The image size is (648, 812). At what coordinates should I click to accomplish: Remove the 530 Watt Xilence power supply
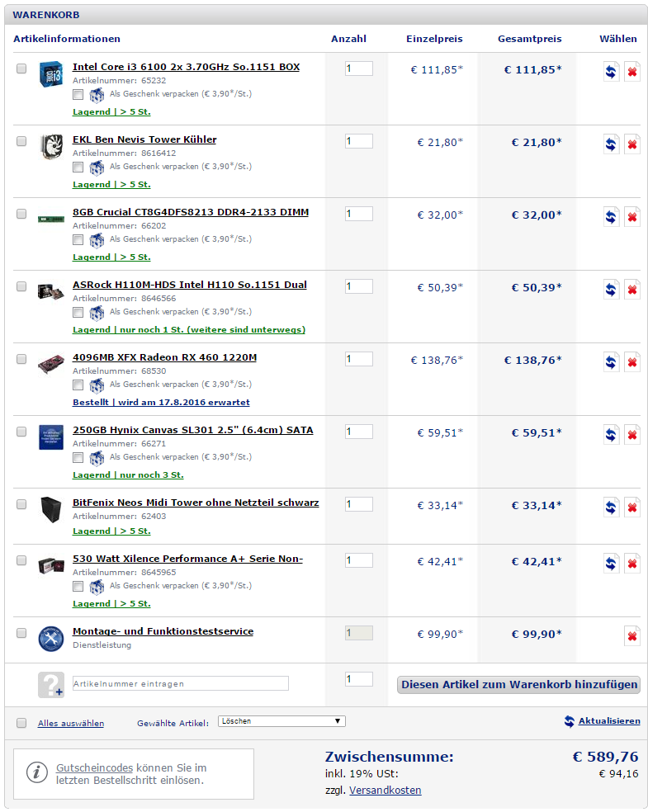[x=632, y=563]
